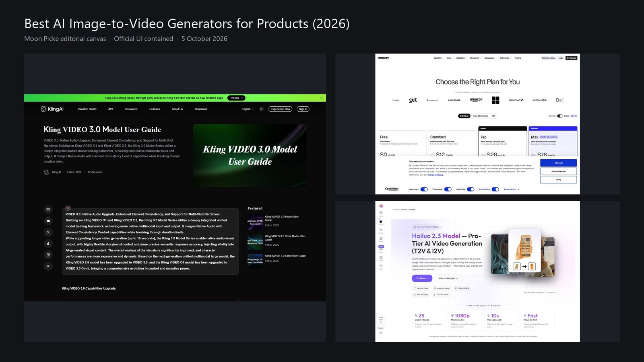Expand the Robotics menu on Runway
The height and width of the screenshot is (362, 644).
[461, 58]
